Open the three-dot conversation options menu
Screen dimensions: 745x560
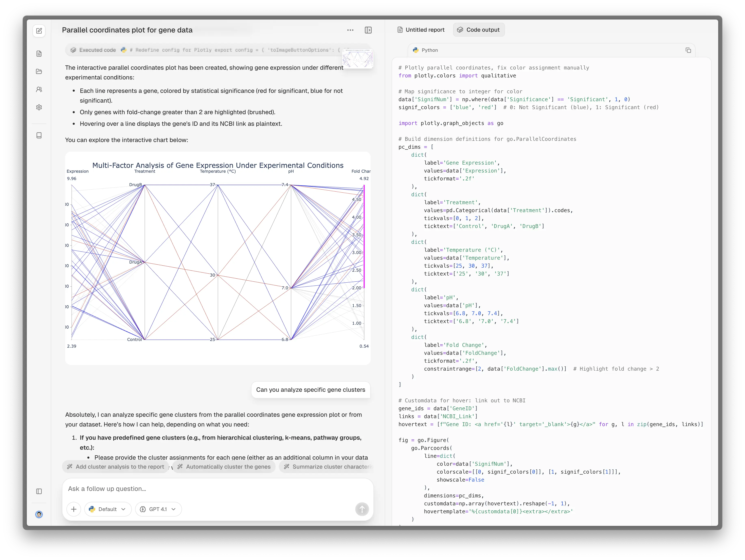350,30
